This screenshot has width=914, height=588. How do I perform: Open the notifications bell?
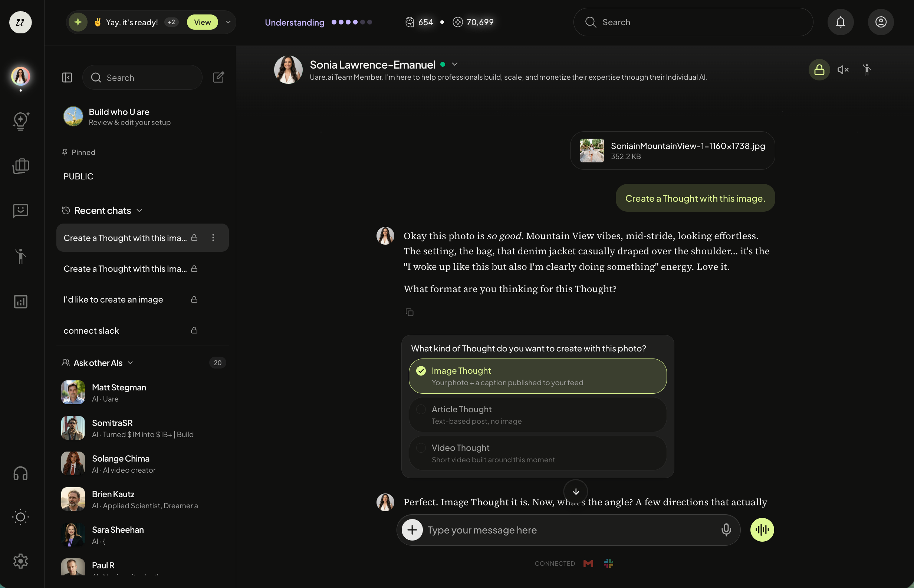(841, 22)
